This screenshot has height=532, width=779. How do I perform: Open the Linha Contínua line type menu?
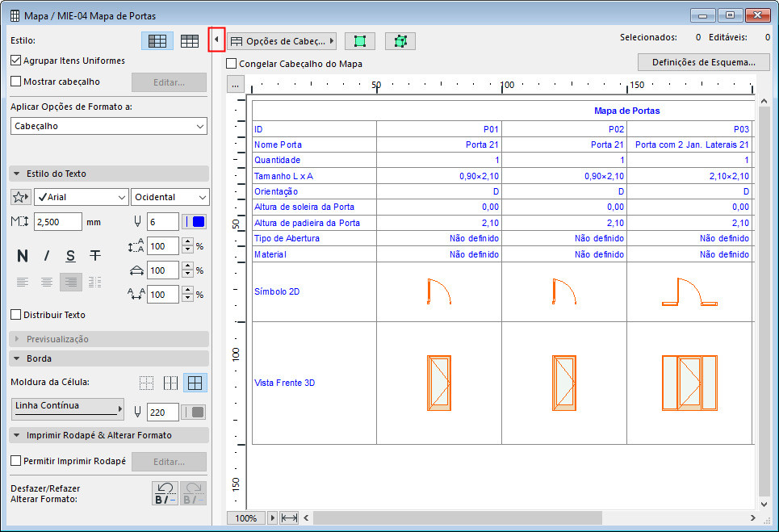68,409
